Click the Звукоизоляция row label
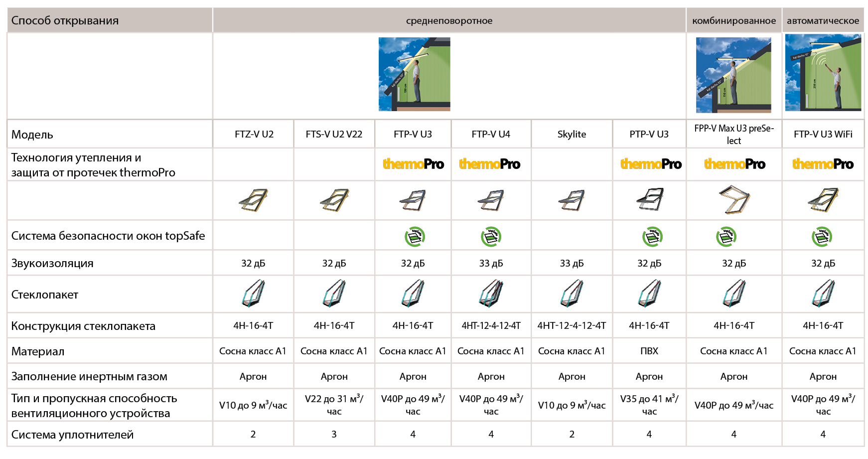The width and height of the screenshot is (868, 459). coord(52,263)
